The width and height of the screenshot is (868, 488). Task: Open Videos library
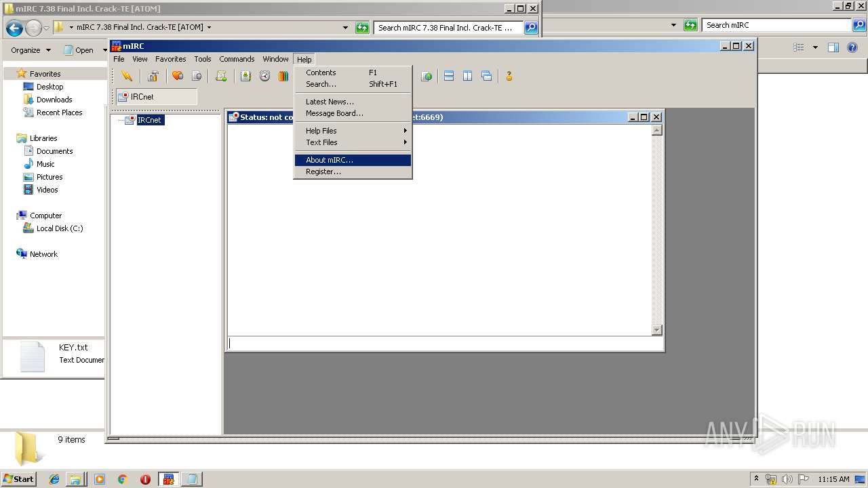47,190
